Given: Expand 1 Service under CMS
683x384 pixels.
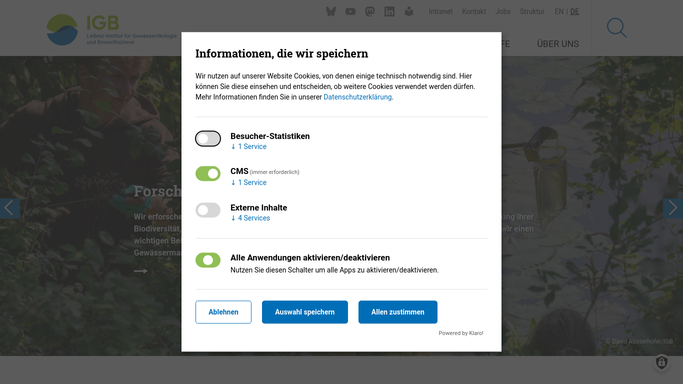Looking at the screenshot, I should (x=249, y=182).
